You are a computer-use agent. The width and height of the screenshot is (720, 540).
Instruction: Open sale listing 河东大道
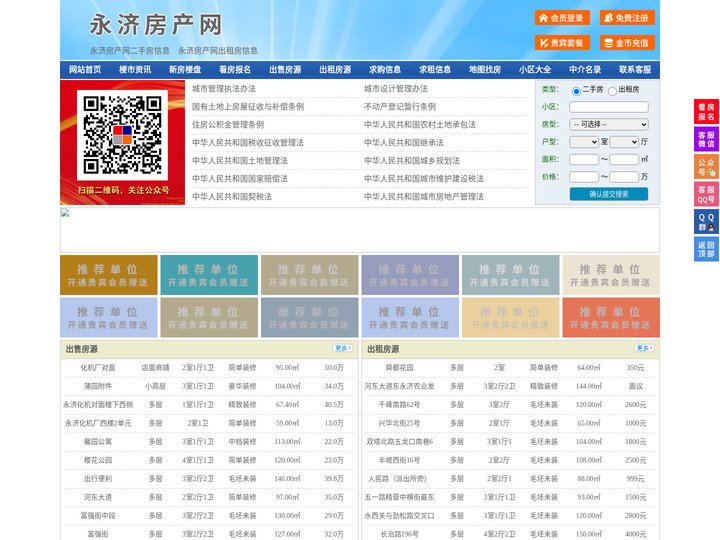98,497
